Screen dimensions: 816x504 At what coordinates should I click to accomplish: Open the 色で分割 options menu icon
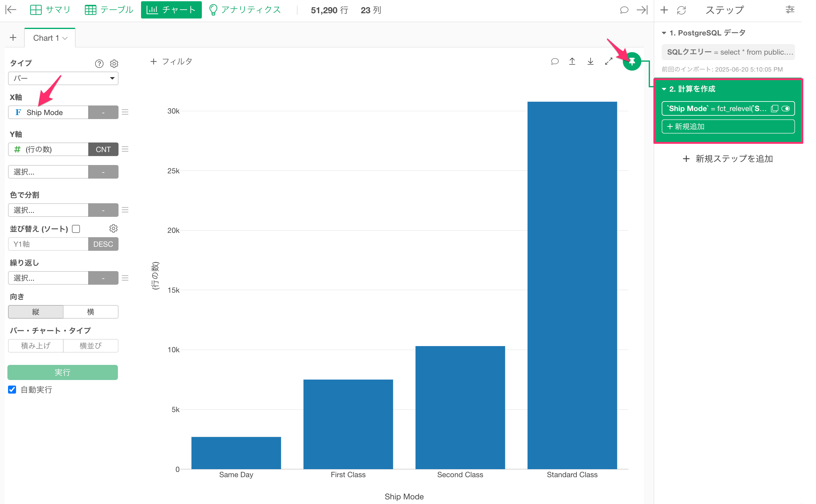click(x=125, y=210)
